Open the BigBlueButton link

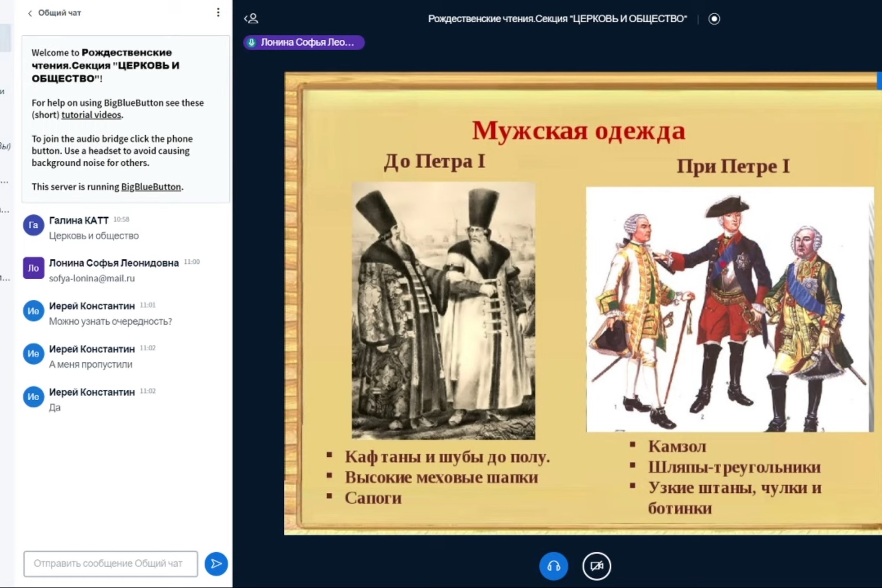click(151, 187)
